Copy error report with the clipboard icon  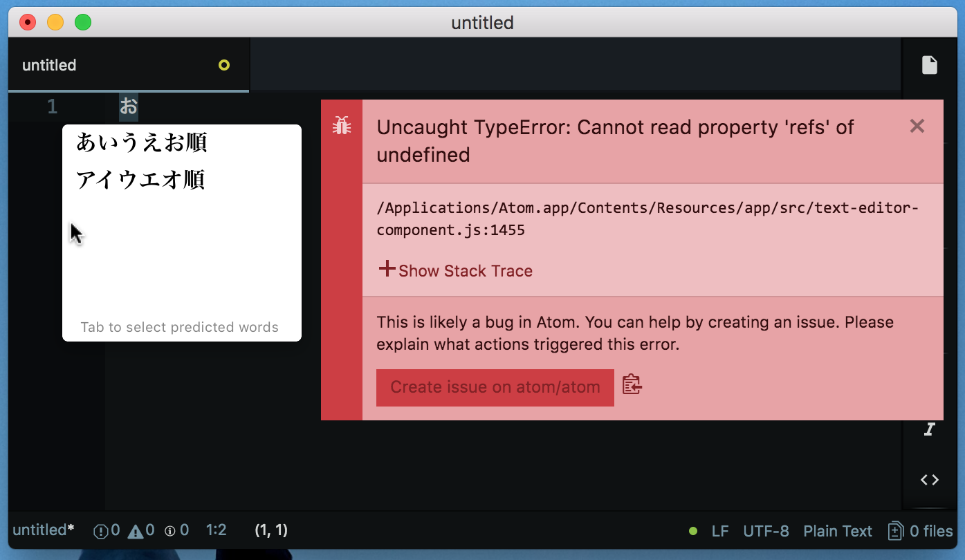[632, 384]
